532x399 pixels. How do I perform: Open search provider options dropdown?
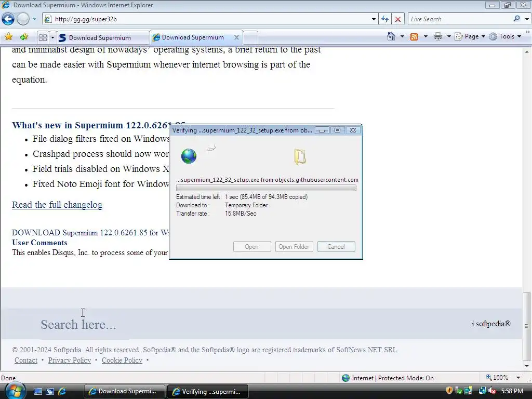tap(527, 19)
